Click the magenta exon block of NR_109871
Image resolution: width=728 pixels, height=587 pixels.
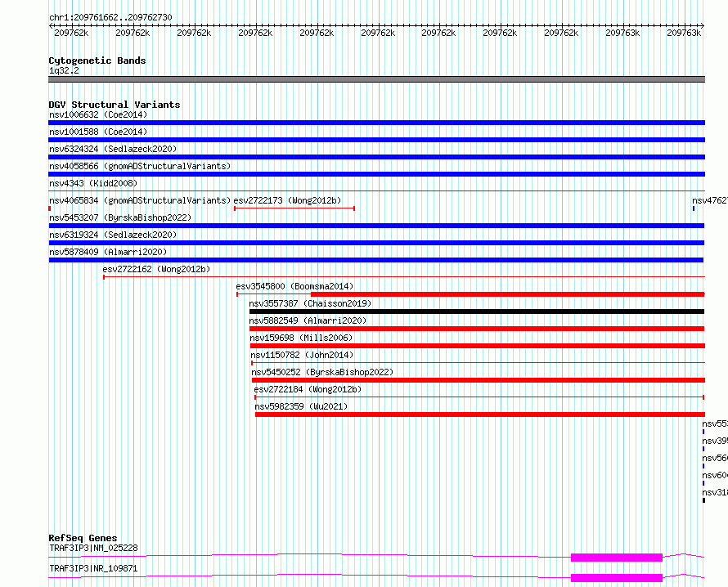click(x=617, y=578)
